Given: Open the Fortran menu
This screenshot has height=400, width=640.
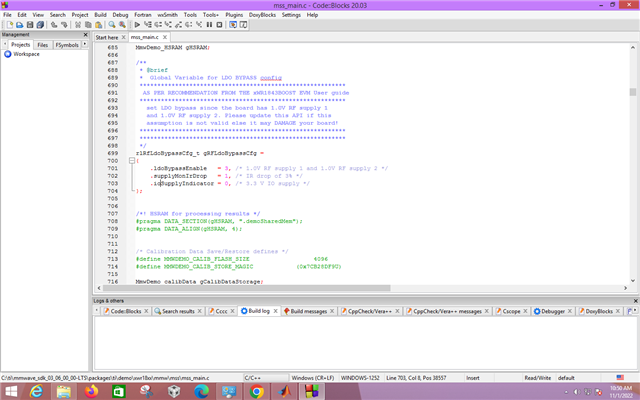Looking at the screenshot, I should click(x=143, y=15).
